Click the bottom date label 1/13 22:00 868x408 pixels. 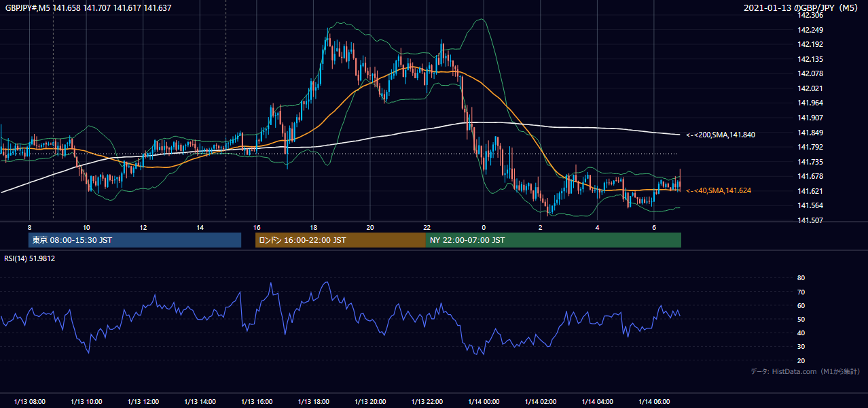(427, 402)
